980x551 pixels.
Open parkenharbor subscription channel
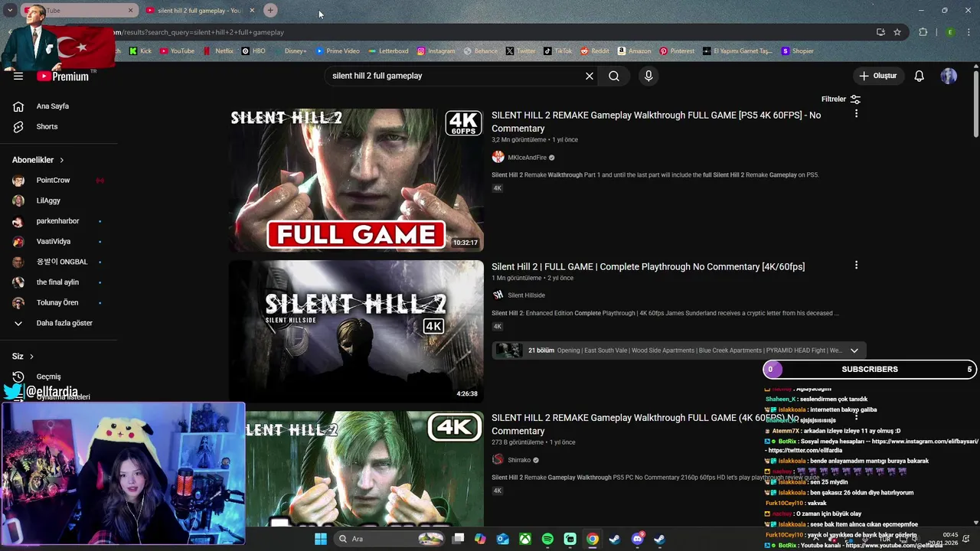tap(58, 221)
